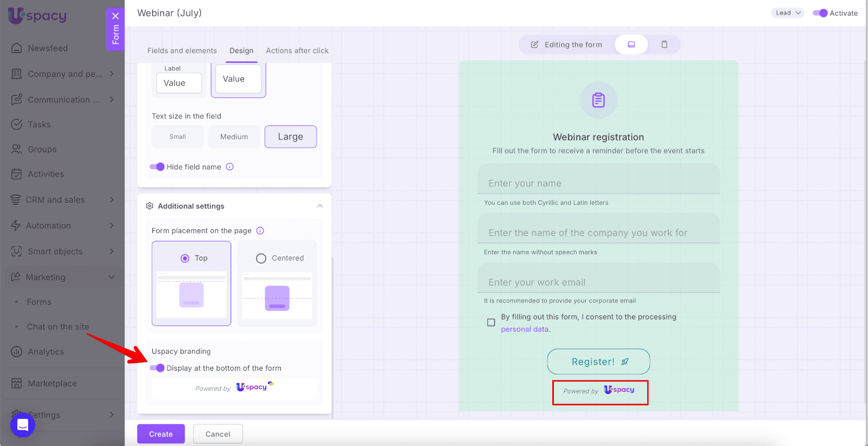Click the Enter your work email field
The image size is (868, 446).
(x=598, y=278)
